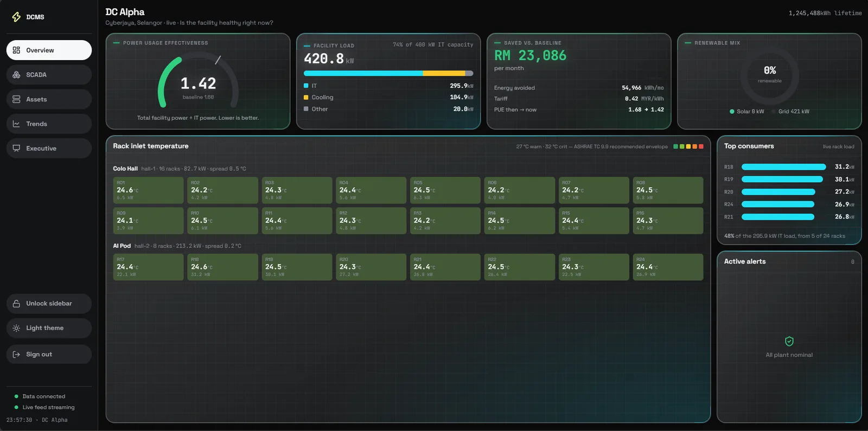The height and width of the screenshot is (431, 868).
Task: Click the light green temperature legend swatch
Action: (x=682, y=146)
